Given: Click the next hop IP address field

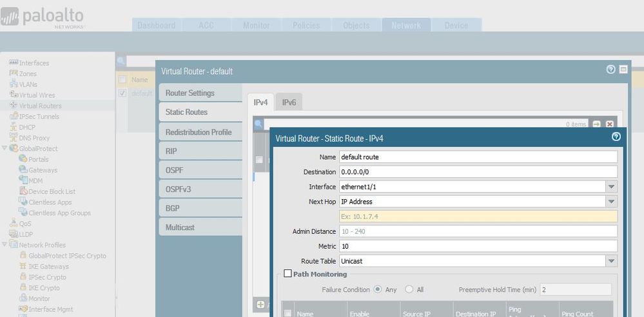Looking at the screenshot, I should 477,216.
